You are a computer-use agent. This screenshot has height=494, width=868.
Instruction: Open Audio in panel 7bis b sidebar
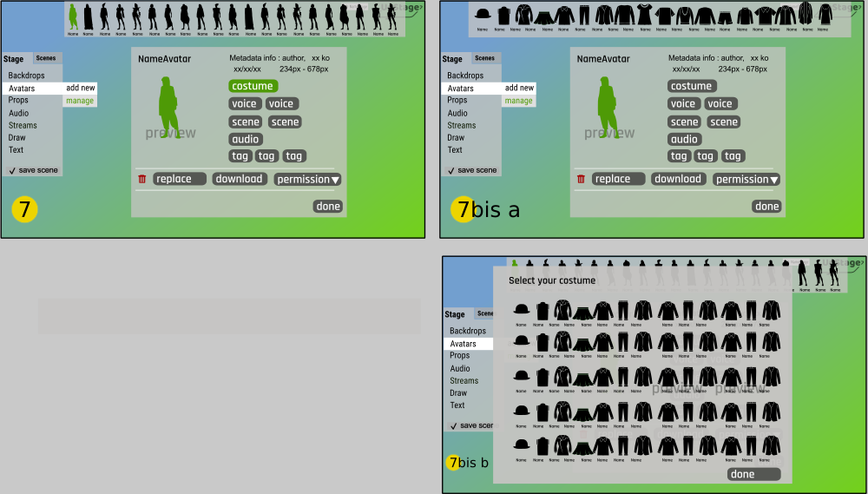click(460, 368)
